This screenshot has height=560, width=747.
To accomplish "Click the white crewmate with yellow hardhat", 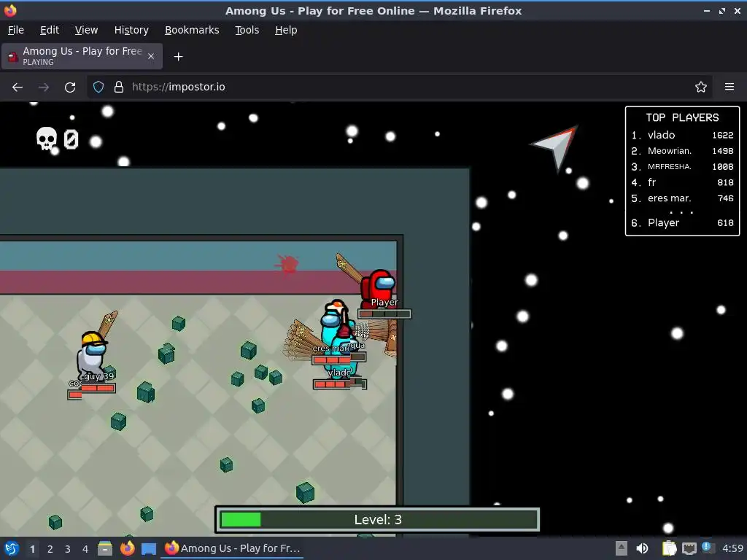I will (x=93, y=355).
